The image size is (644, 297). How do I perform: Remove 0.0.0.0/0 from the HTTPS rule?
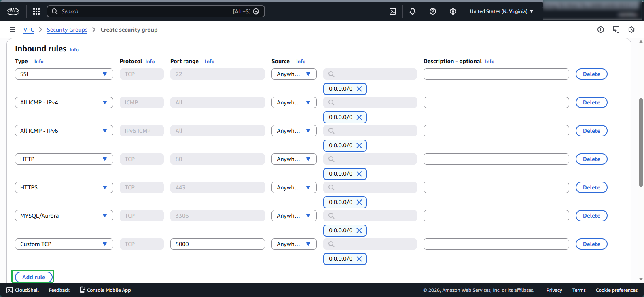click(x=359, y=202)
